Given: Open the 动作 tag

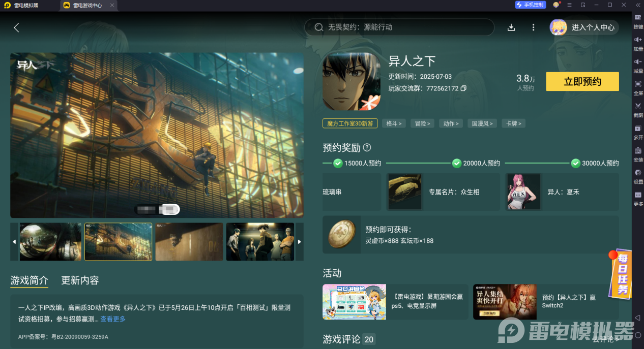Looking at the screenshot, I should click(451, 123).
